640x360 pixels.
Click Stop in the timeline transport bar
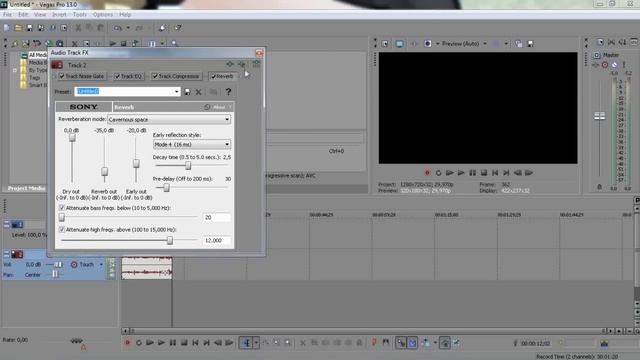[184, 343]
